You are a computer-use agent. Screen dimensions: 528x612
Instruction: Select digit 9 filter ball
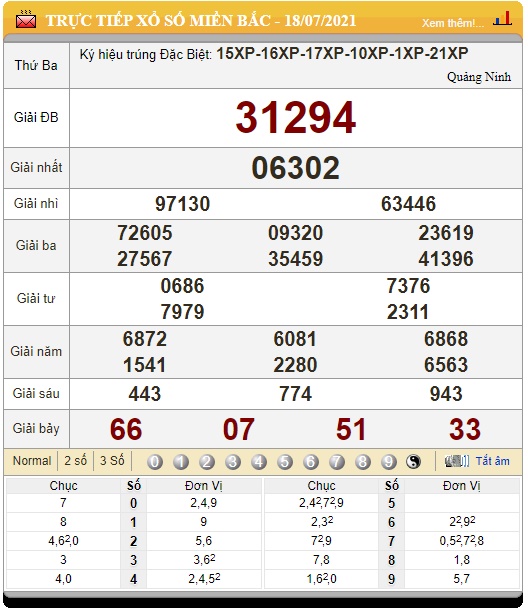pyautogui.click(x=389, y=462)
